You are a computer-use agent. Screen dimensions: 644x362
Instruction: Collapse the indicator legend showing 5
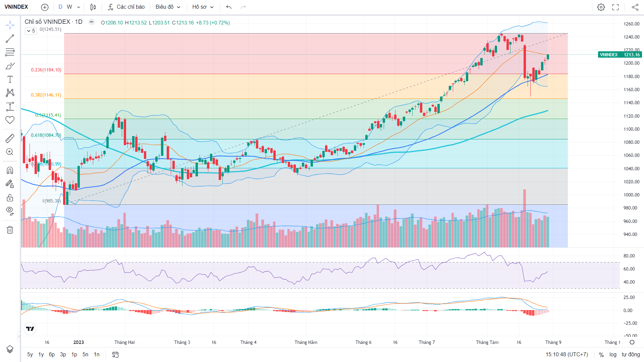point(31,31)
